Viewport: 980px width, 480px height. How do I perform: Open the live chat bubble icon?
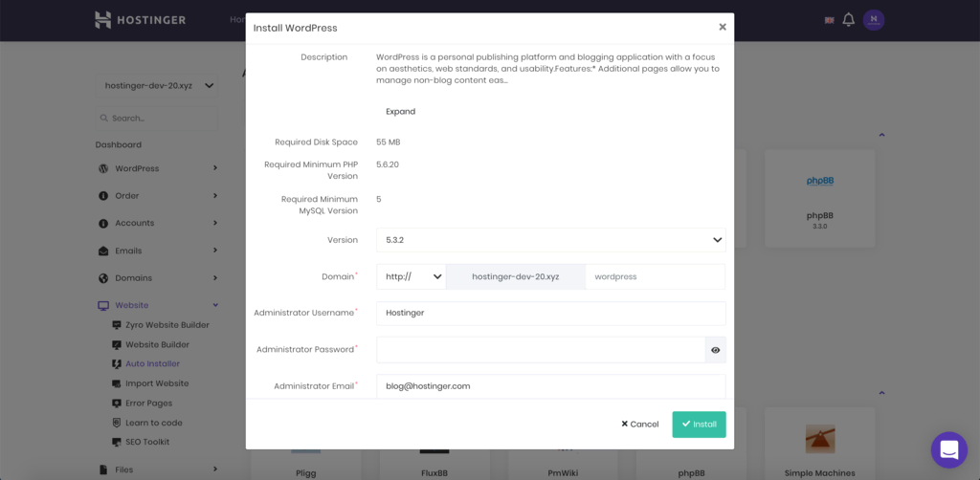click(948, 449)
